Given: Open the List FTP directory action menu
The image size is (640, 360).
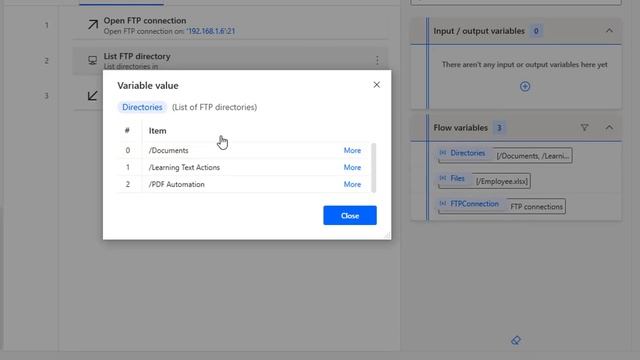Looking at the screenshot, I should [x=377, y=60].
